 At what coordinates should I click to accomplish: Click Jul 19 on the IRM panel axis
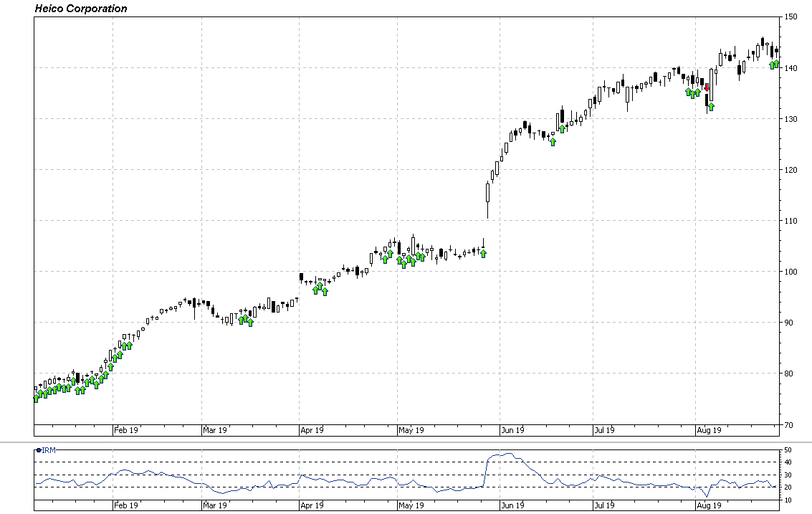(604, 505)
